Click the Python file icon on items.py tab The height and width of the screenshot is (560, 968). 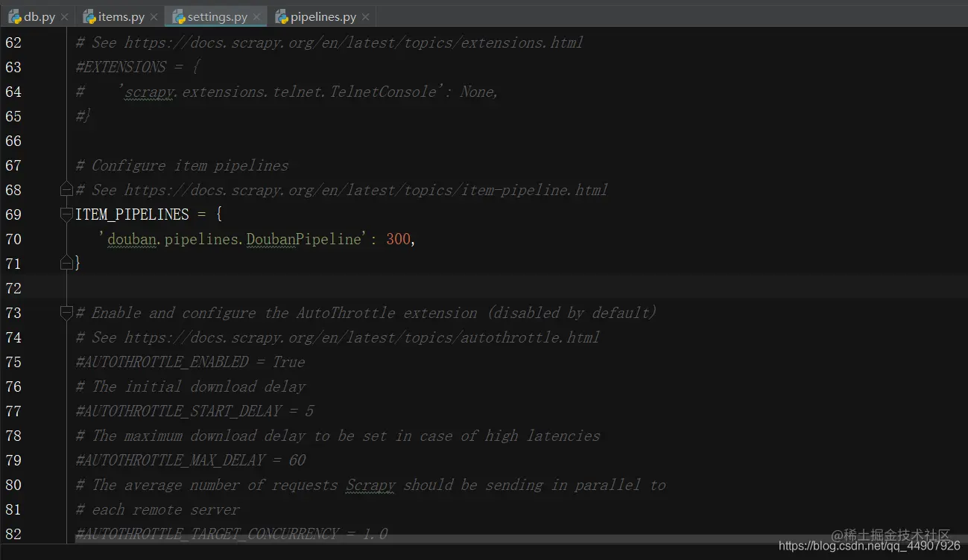point(89,16)
